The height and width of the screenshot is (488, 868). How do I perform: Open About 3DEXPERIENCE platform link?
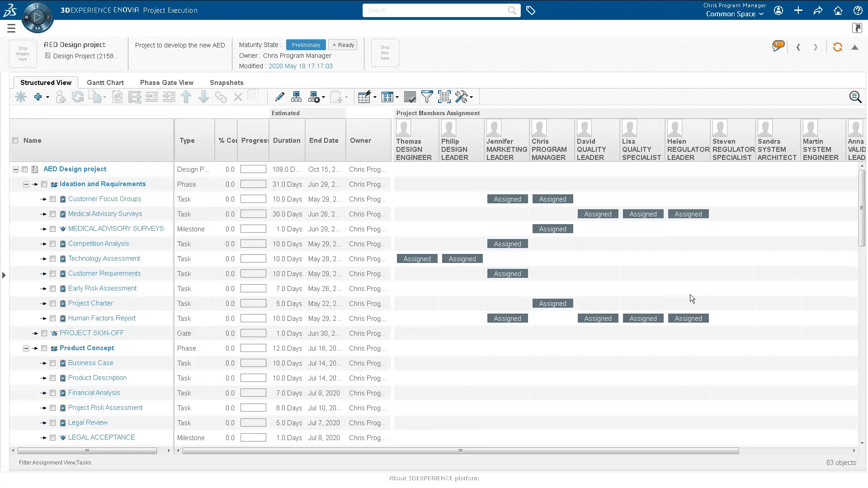[x=434, y=478]
